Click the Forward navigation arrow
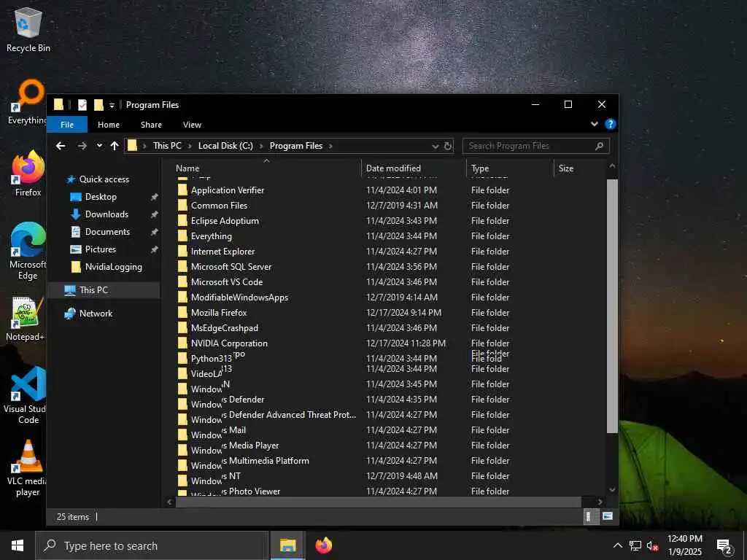Screen dimensions: 747x560 (x=82, y=146)
